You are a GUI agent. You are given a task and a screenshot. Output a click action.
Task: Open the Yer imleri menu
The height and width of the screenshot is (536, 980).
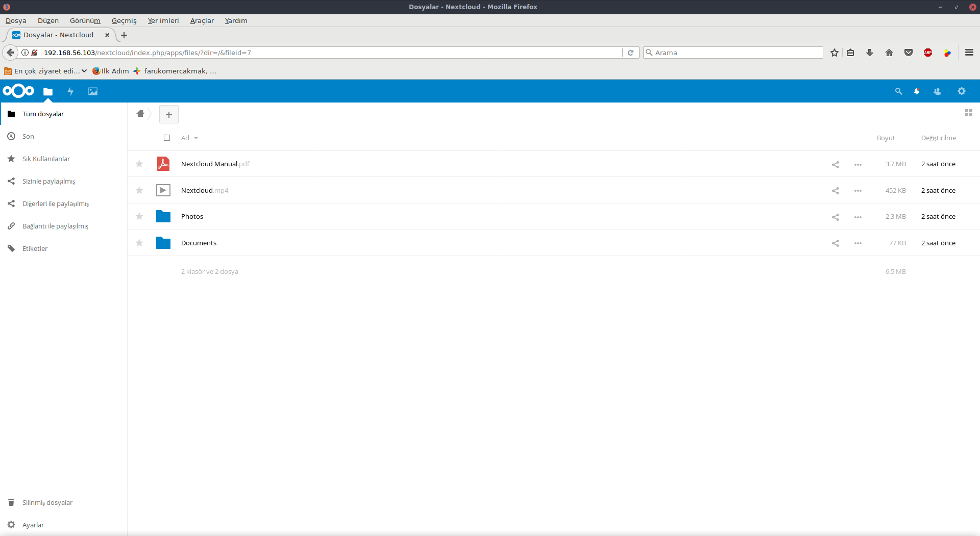[x=163, y=20]
